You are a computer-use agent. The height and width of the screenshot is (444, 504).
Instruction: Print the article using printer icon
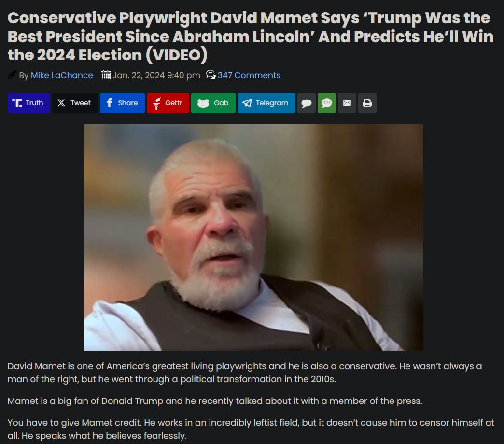tap(367, 103)
